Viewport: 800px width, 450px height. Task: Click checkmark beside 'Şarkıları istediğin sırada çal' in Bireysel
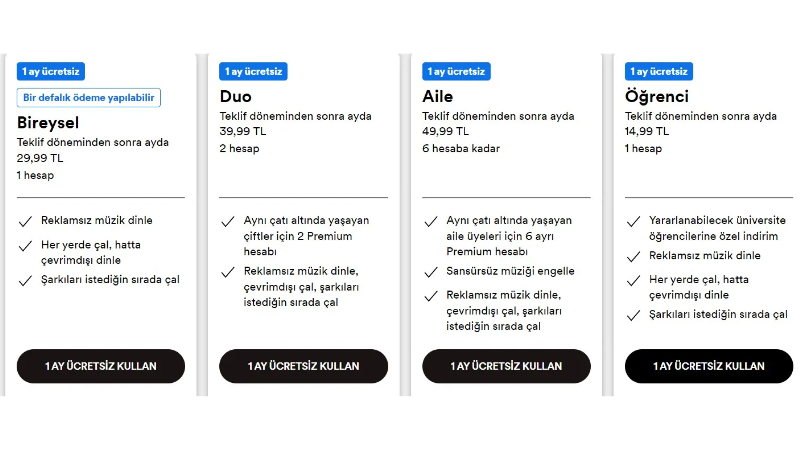click(25, 281)
